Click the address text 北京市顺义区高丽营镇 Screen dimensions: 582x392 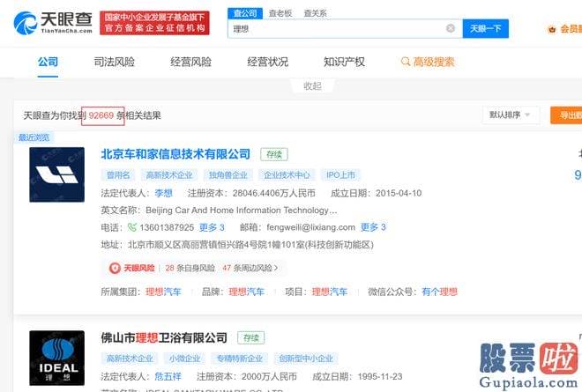coord(251,245)
